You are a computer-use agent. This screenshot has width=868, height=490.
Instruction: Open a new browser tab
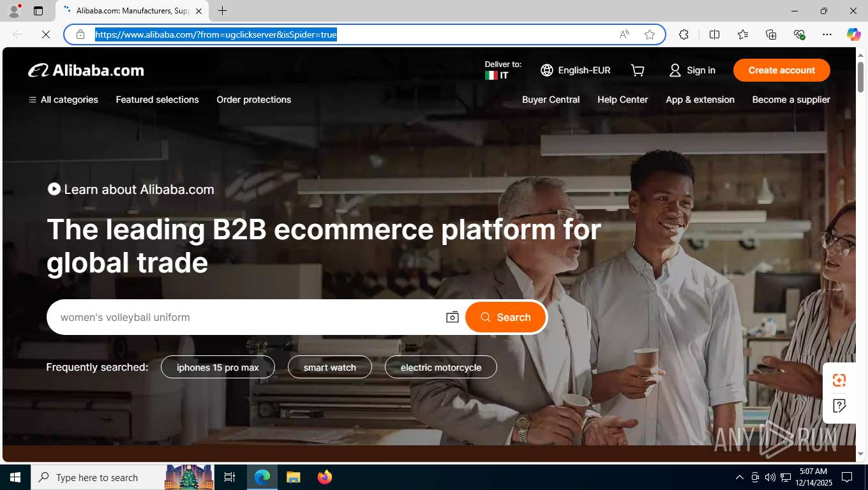coord(222,11)
